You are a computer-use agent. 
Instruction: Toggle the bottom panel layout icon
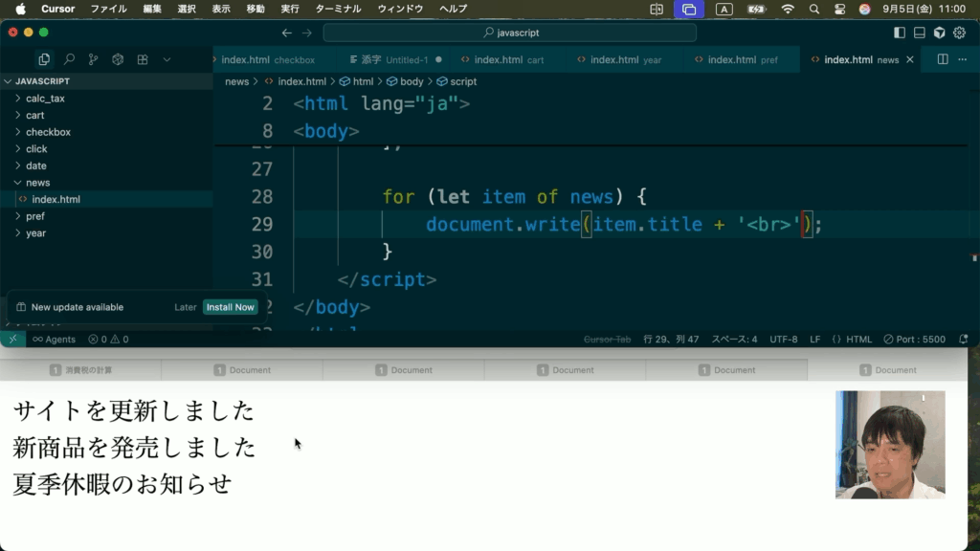click(920, 33)
